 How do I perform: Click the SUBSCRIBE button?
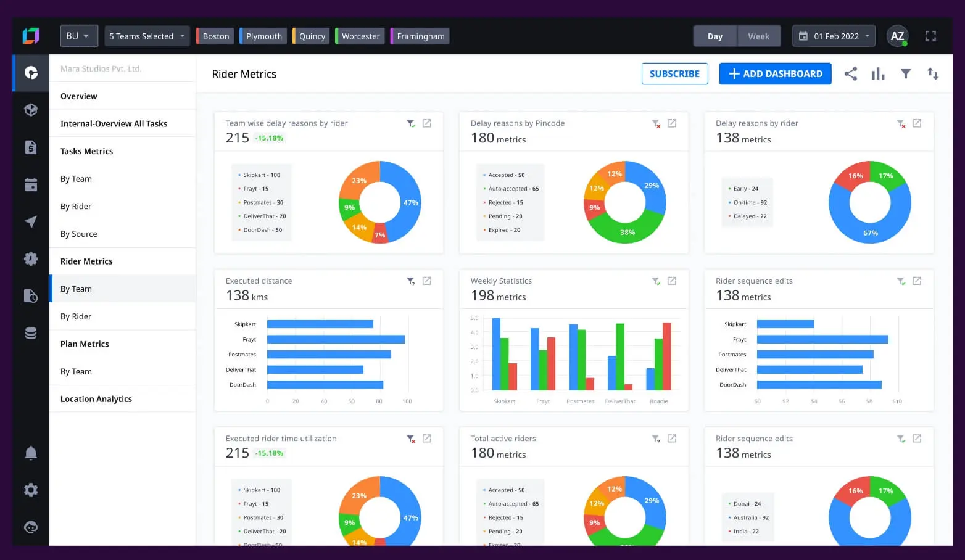tap(674, 73)
